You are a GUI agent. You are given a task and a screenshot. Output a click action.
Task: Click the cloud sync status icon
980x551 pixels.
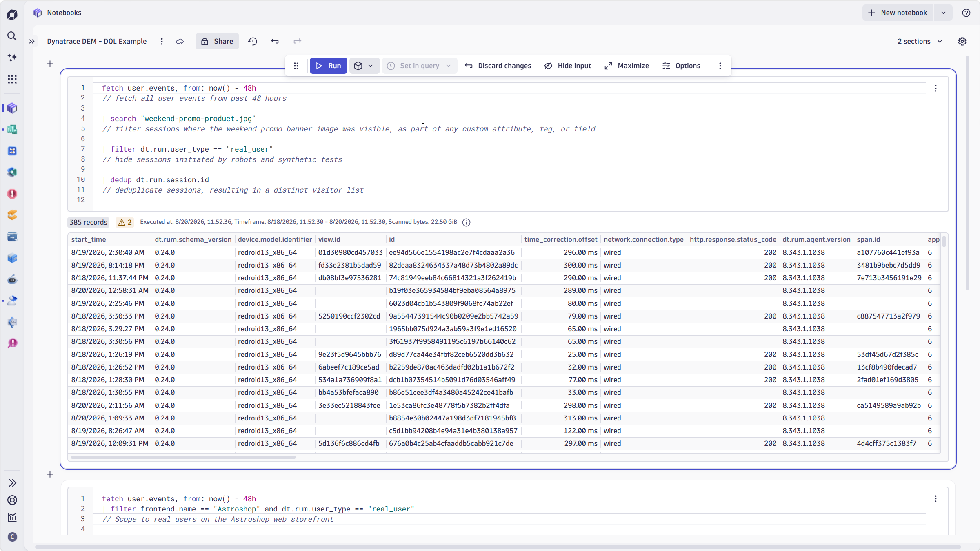click(x=180, y=41)
